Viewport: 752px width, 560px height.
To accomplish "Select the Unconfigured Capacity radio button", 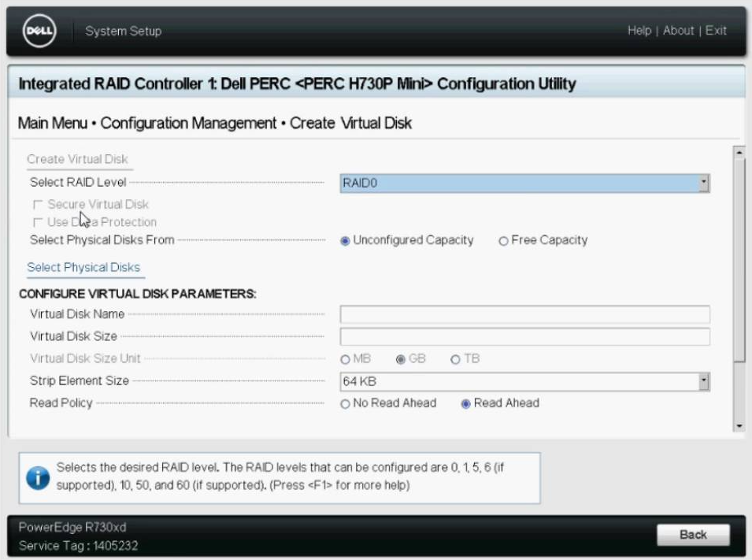I will coord(345,241).
